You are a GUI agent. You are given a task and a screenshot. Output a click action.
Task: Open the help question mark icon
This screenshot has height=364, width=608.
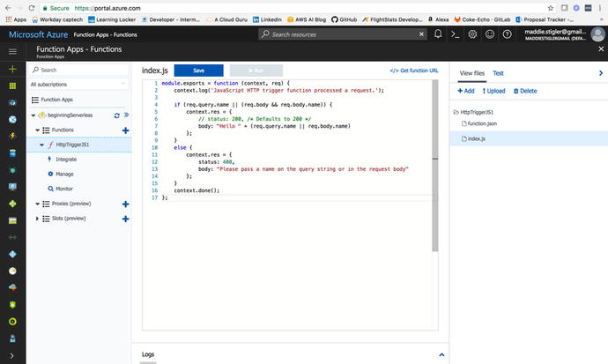pos(507,34)
